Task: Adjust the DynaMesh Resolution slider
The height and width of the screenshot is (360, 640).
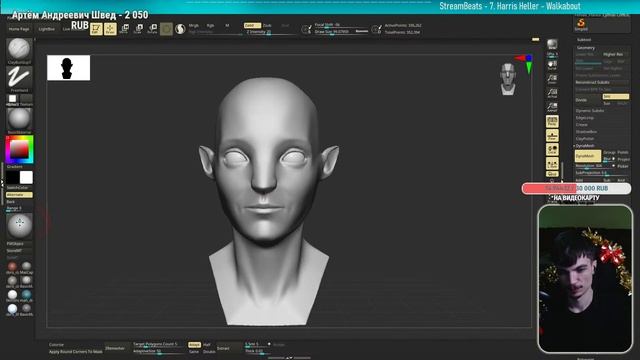Action: click(x=594, y=166)
